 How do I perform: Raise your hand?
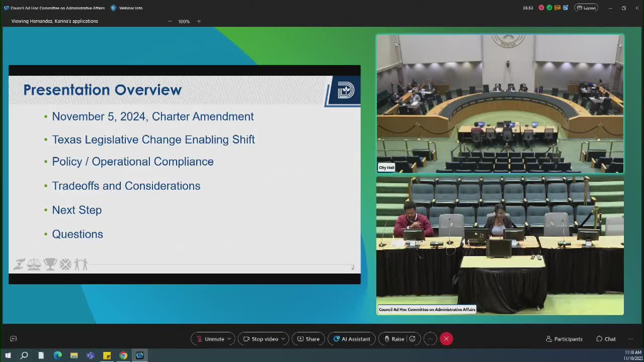pyautogui.click(x=397, y=338)
